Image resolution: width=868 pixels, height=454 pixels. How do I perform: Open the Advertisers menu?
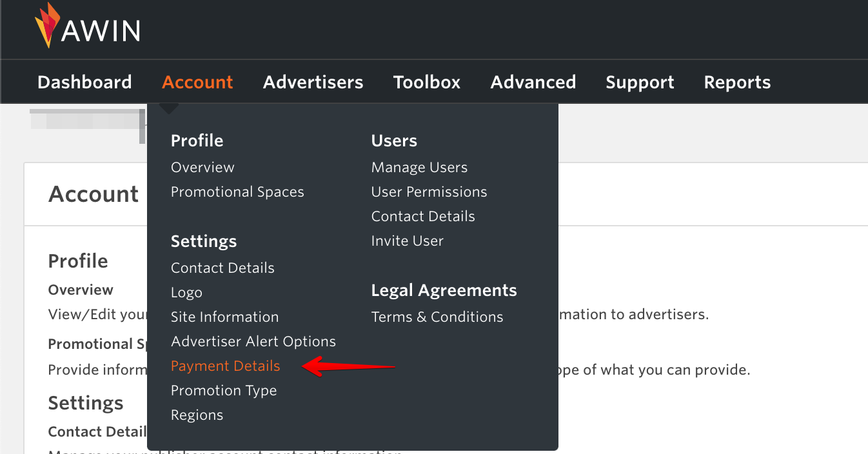(313, 83)
